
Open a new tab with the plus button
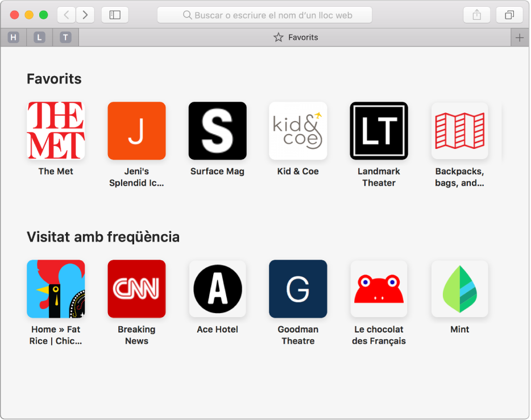520,38
